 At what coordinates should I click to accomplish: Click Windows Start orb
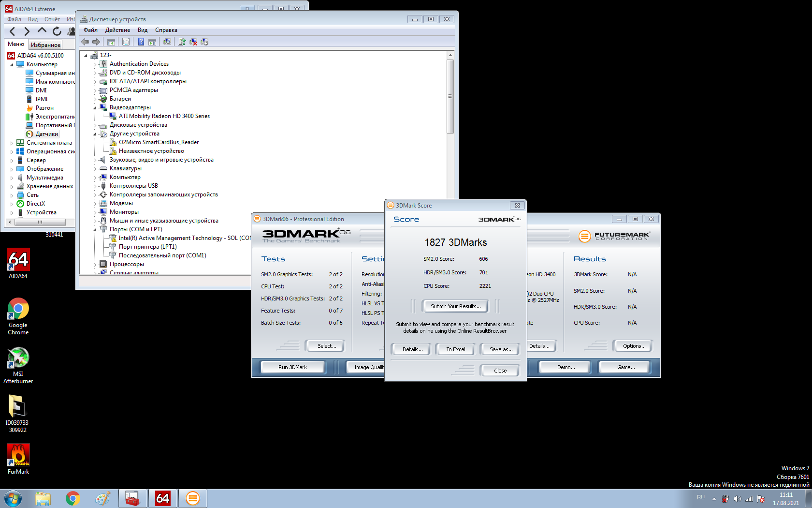coord(13,498)
